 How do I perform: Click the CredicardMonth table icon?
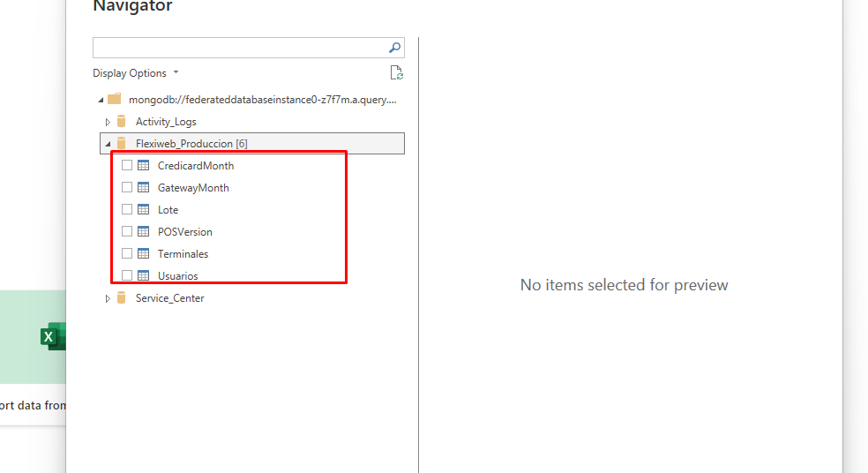pyautogui.click(x=144, y=165)
